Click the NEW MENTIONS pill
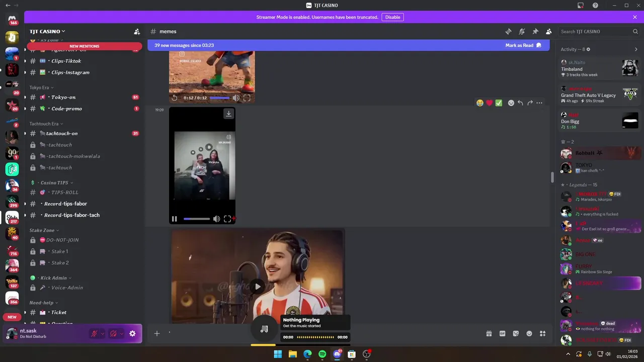The image size is (644, 362). 85,46
